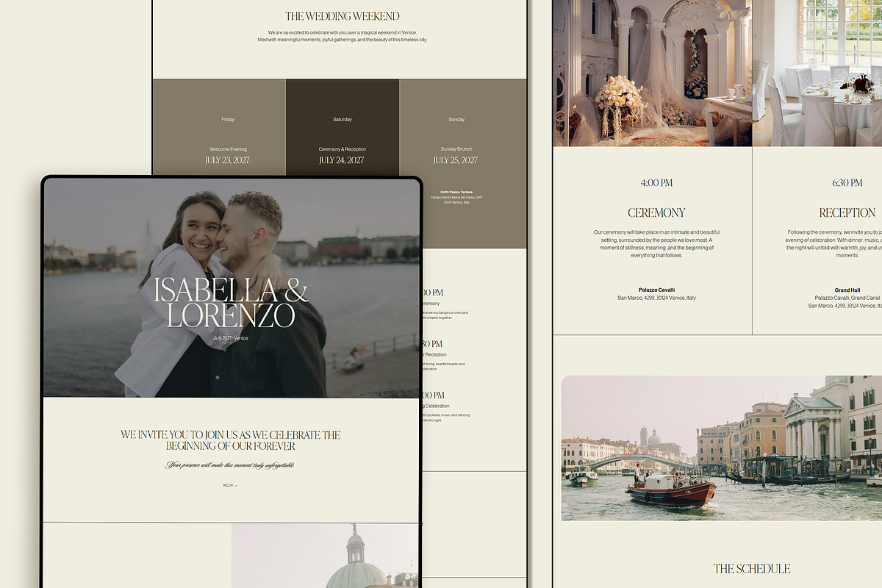Image resolution: width=882 pixels, height=588 pixels.
Task: Click the 'CEREMONY' heading
Action: 656,213
